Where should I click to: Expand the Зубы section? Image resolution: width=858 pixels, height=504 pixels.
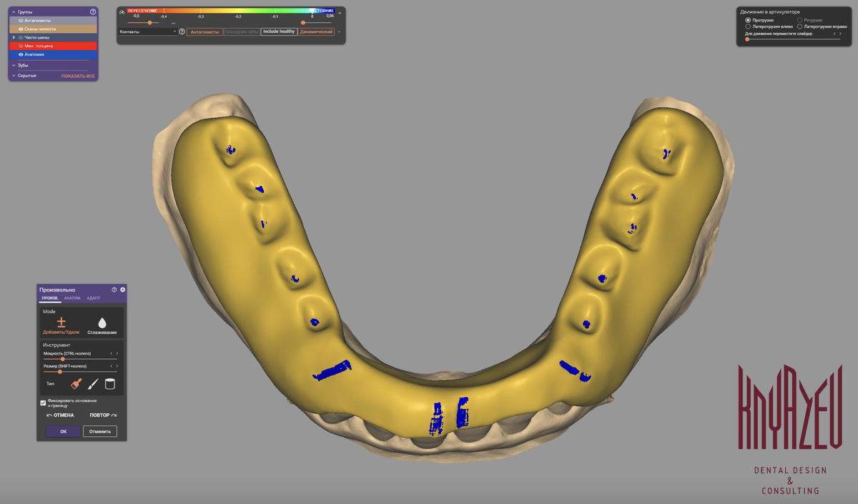click(x=14, y=65)
